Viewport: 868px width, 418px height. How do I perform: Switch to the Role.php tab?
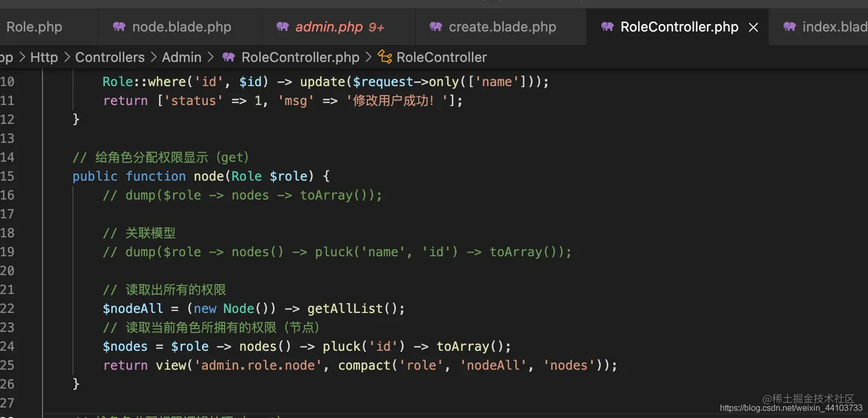pyautogui.click(x=34, y=27)
